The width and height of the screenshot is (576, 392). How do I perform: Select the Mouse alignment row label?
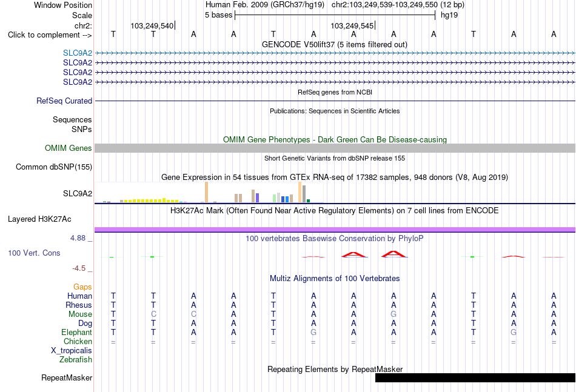[x=80, y=314]
